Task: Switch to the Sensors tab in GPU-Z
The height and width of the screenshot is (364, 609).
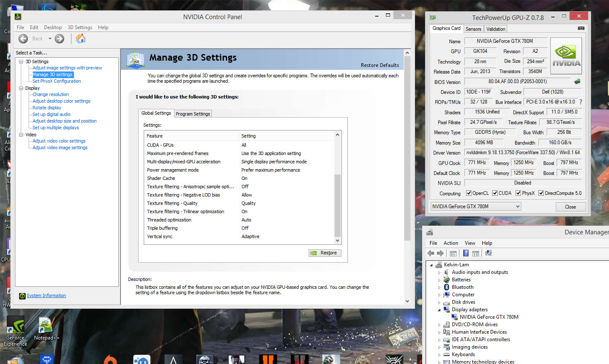Action: point(473,29)
